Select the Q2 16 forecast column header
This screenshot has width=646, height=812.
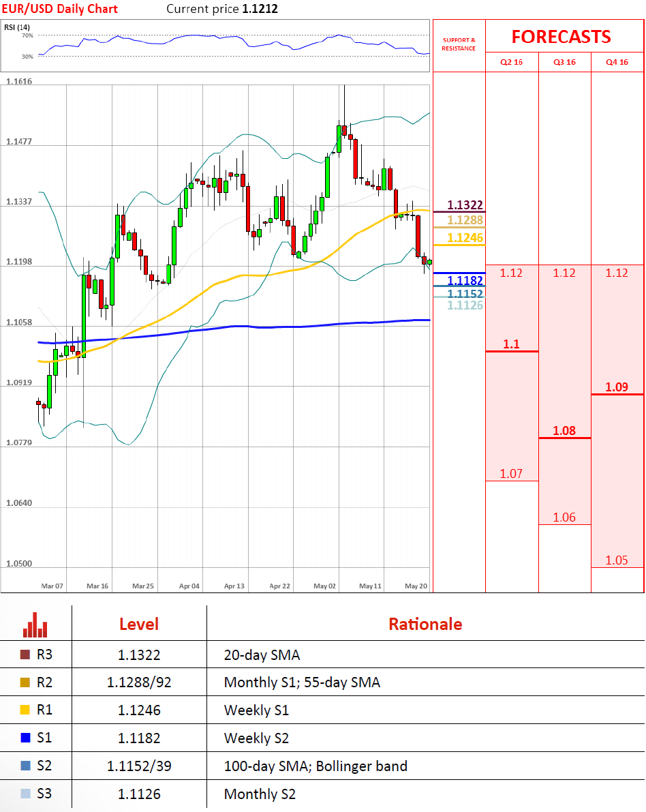[x=511, y=62]
